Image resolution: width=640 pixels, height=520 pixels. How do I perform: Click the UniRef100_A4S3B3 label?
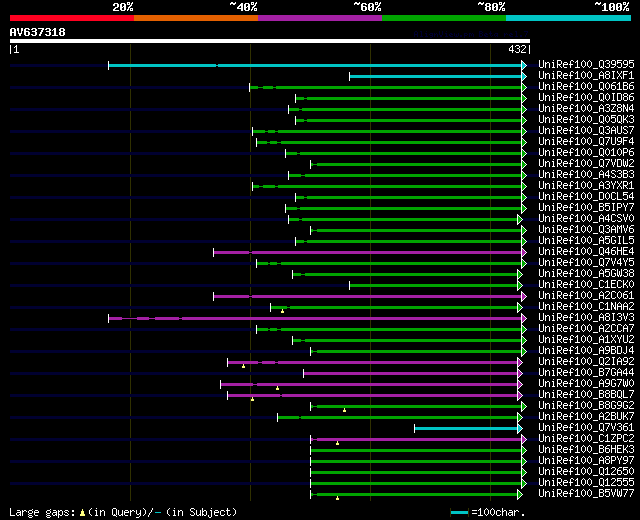[x=586, y=175]
